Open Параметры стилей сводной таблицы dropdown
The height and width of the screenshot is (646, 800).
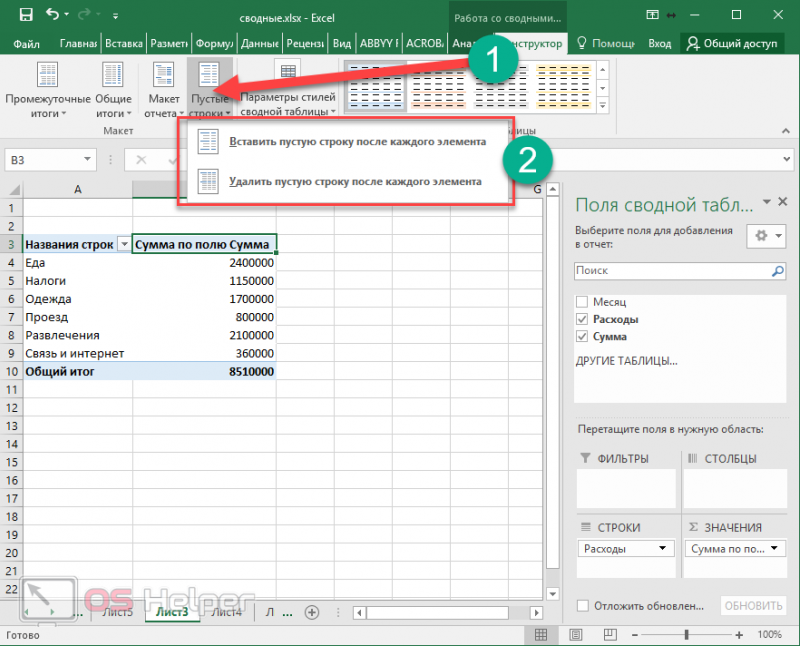point(288,90)
